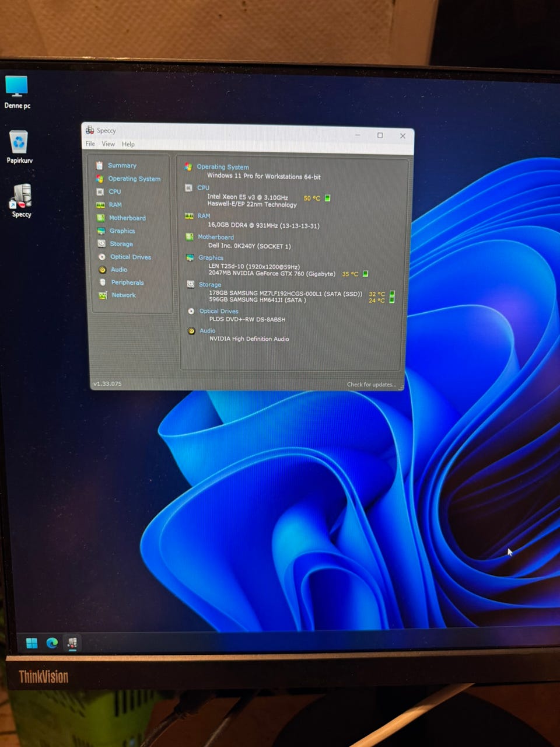
Task: Click the Motherboard heading in summary
Action: [x=216, y=237]
